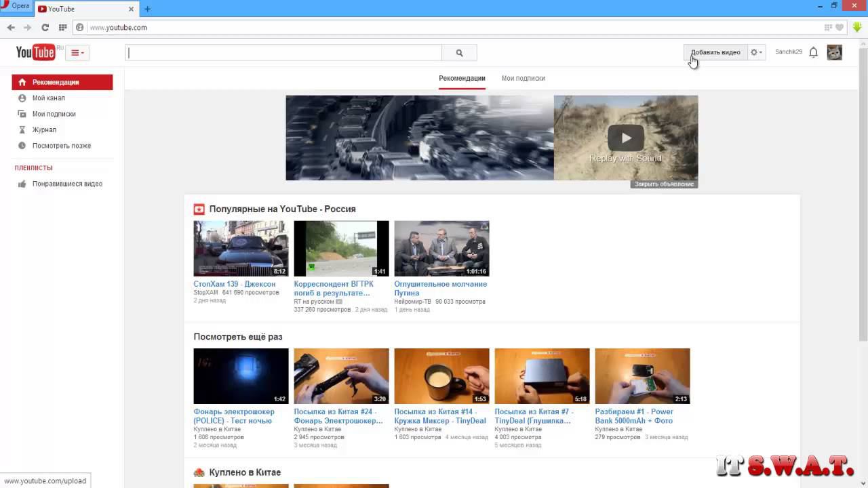Click the Sanchik29 username
This screenshot has width=868, height=488.
coord(789,52)
